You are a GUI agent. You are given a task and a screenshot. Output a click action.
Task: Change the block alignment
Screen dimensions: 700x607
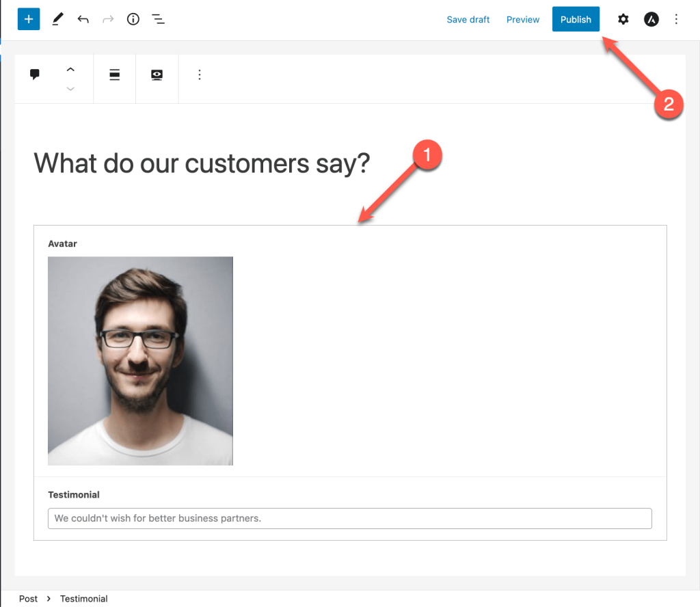pyautogui.click(x=115, y=75)
